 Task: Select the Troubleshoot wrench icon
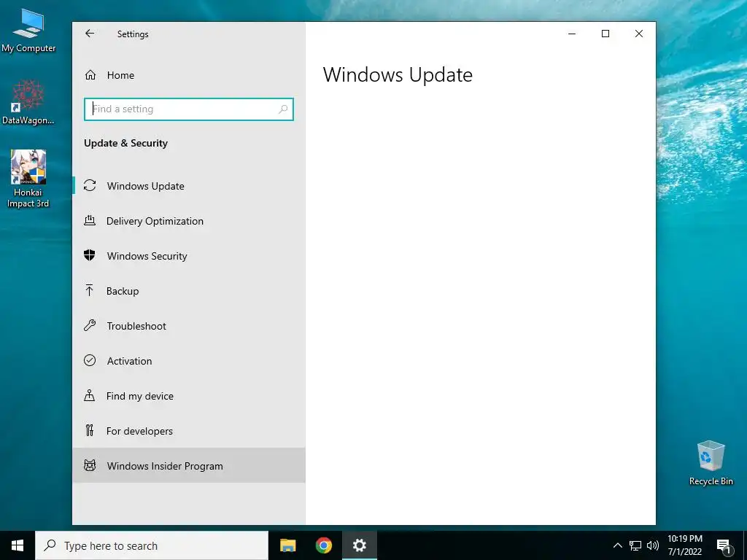[90, 326]
